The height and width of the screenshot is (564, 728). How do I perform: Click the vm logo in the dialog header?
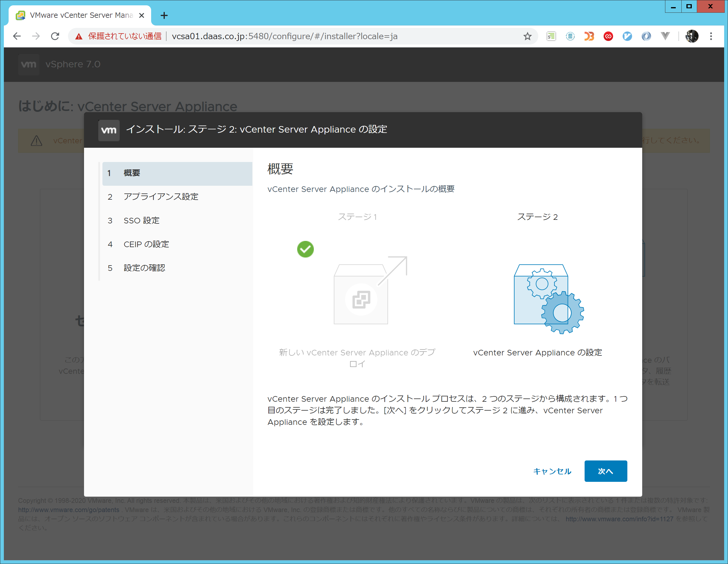point(109,130)
